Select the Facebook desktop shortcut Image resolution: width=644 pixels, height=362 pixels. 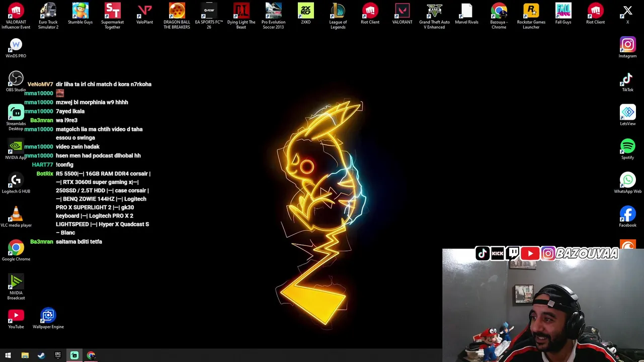point(628,217)
